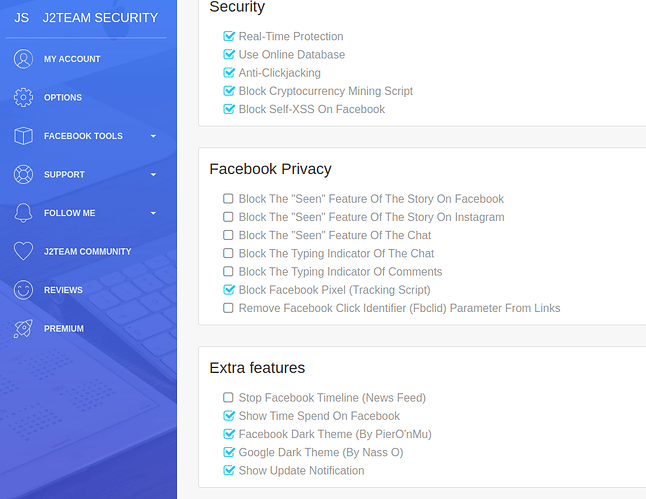Expand the Support submenu arrow

(153, 175)
